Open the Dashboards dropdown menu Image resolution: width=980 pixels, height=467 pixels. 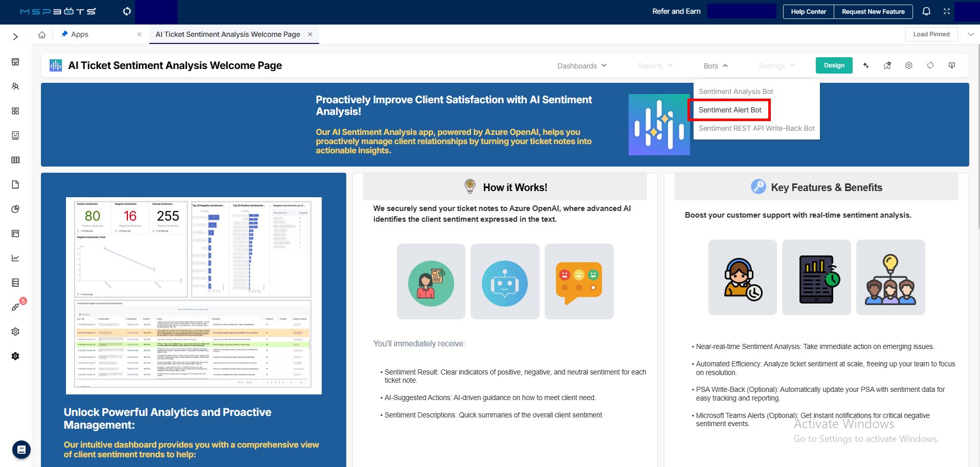[x=582, y=66]
